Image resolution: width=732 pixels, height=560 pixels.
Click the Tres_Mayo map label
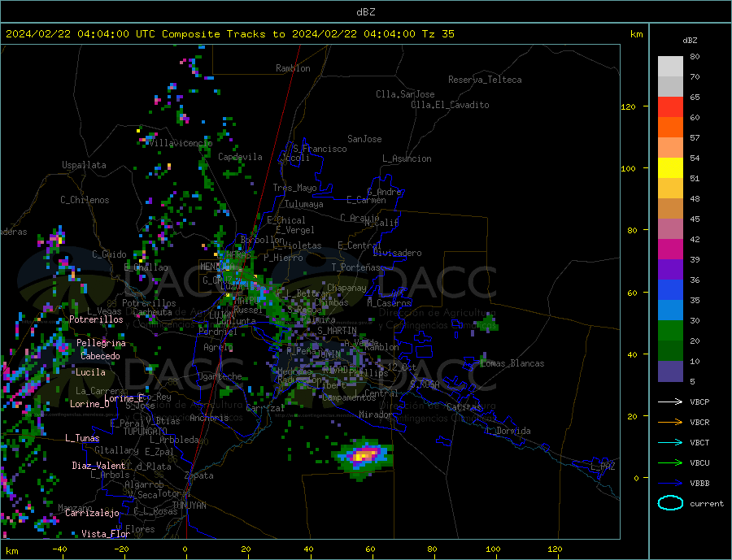click(294, 188)
